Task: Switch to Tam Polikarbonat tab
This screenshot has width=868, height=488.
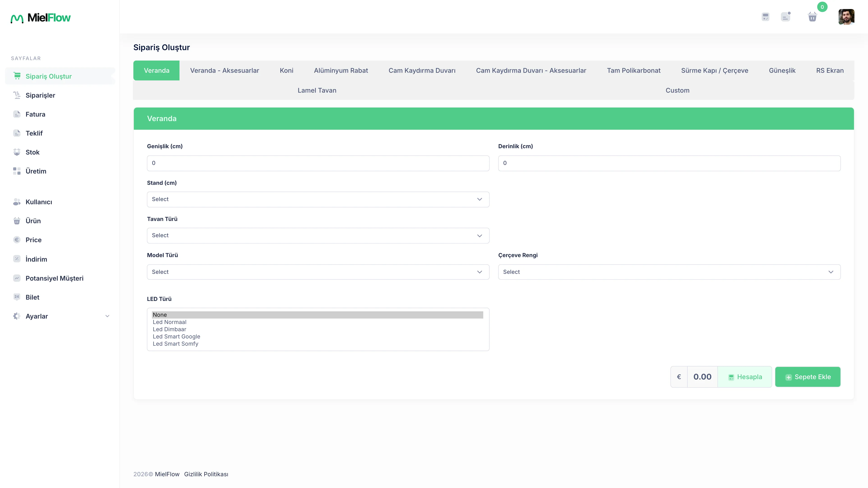Action: (633, 70)
